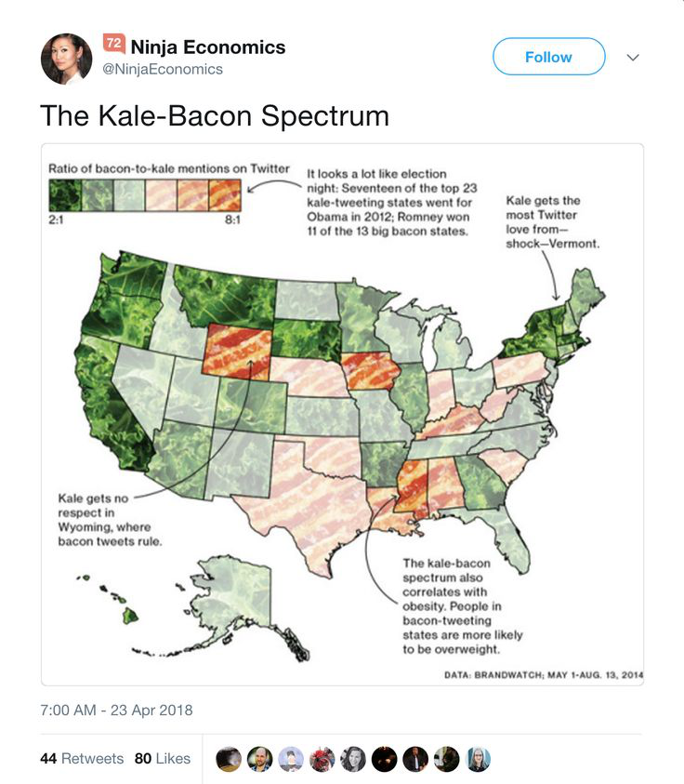Click the darkest bacon orange legend swatch
The image size is (684, 784).
pyautogui.click(x=225, y=195)
